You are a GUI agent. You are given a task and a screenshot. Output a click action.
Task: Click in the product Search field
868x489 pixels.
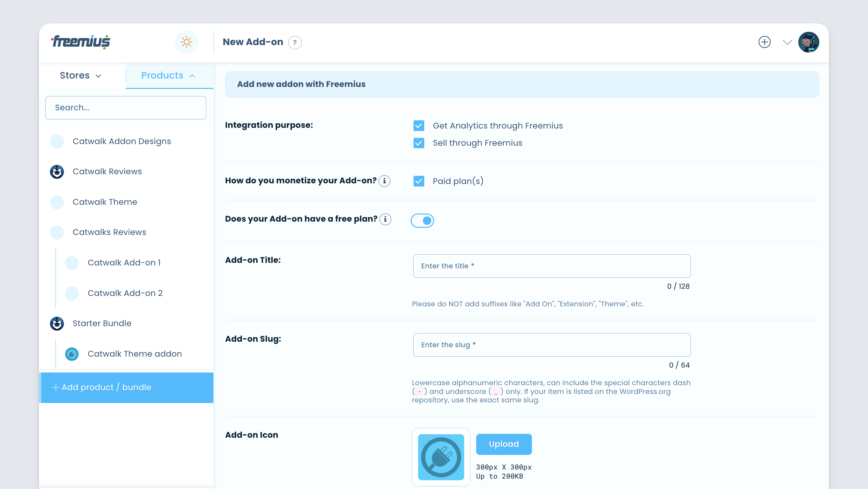(126, 108)
